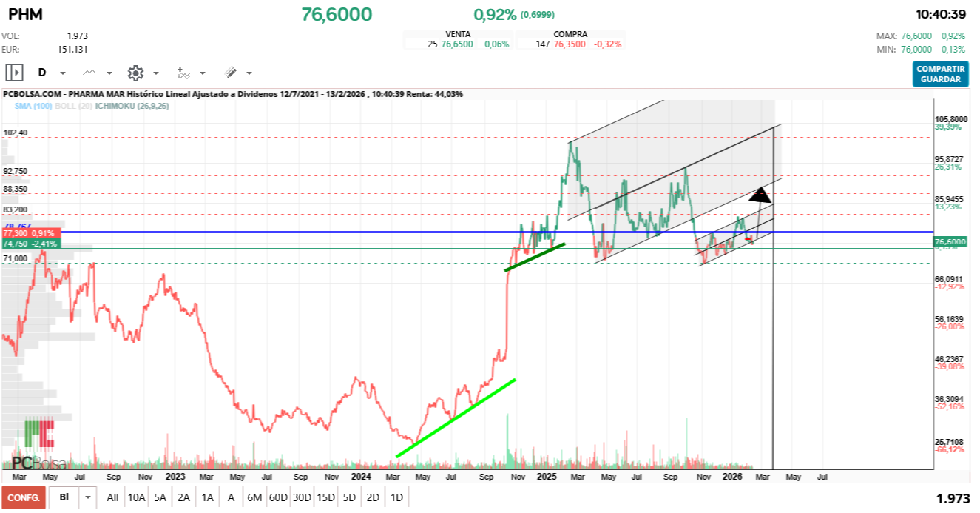Click the PCBolsa logo on chart
This screenshot has width=980, height=513.
tap(38, 463)
